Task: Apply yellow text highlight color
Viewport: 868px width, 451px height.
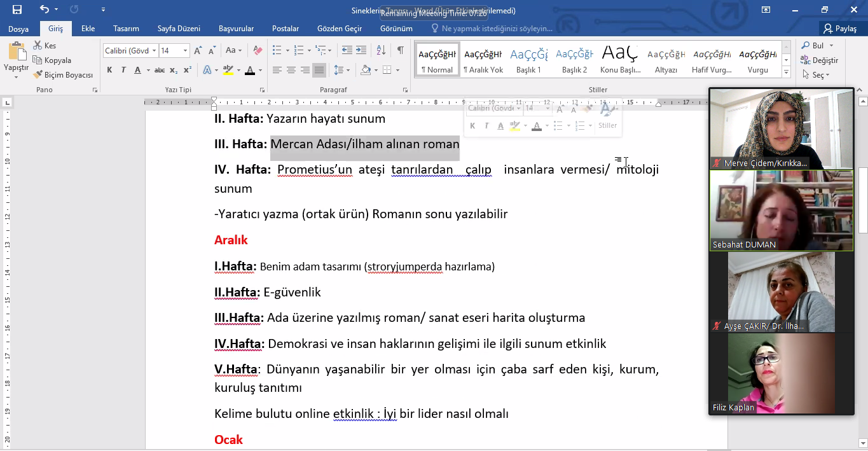Action: coord(228,70)
